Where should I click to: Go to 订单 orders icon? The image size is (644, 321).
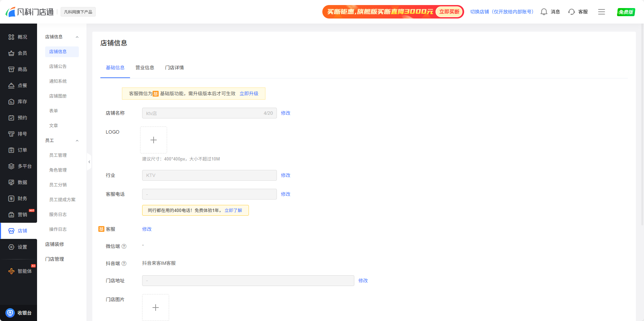pyautogui.click(x=11, y=150)
